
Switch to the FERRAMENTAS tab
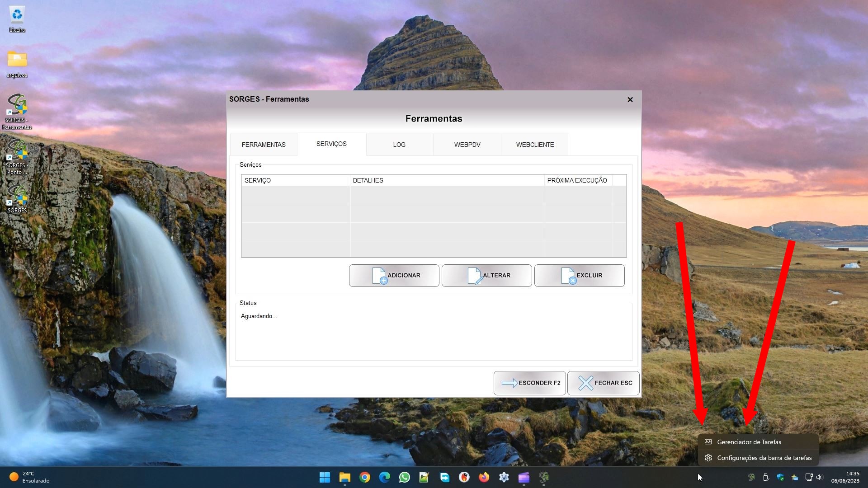pos(264,145)
